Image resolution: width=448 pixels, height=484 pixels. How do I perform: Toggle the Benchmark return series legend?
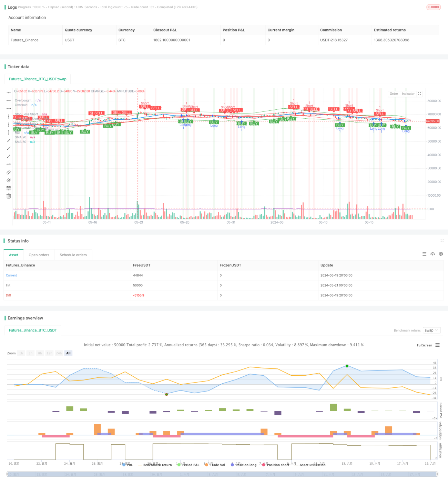pos(155,465)
